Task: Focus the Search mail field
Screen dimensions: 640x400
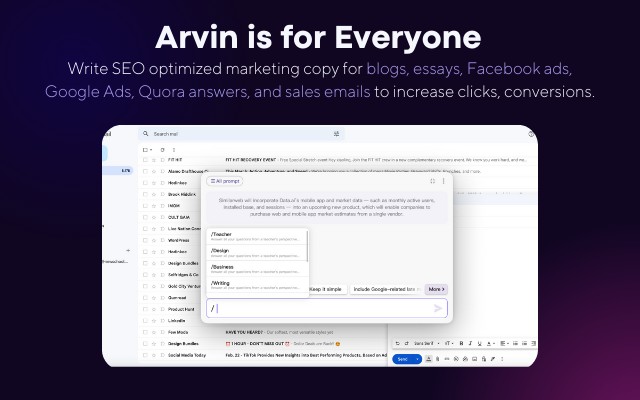Action: pos(241,134)
